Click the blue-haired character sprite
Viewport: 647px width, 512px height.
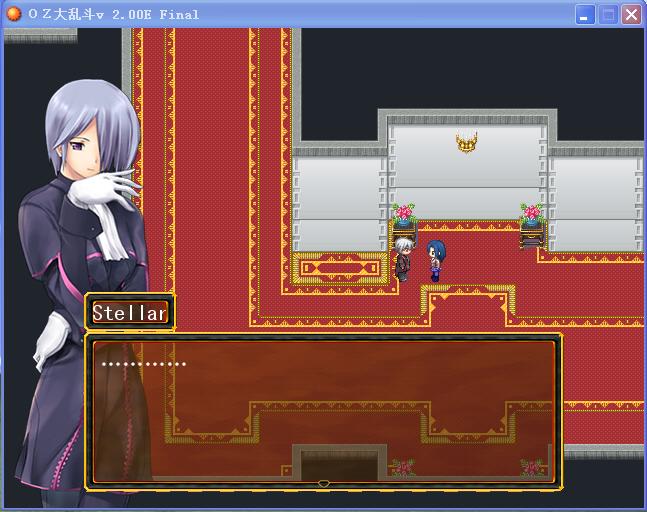click(436, 261)
